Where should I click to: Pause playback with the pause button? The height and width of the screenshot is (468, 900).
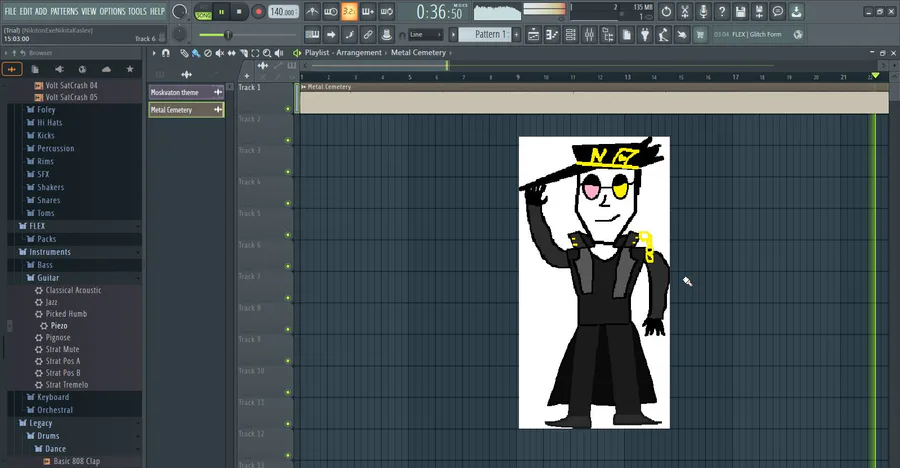(x=222, y=11)
